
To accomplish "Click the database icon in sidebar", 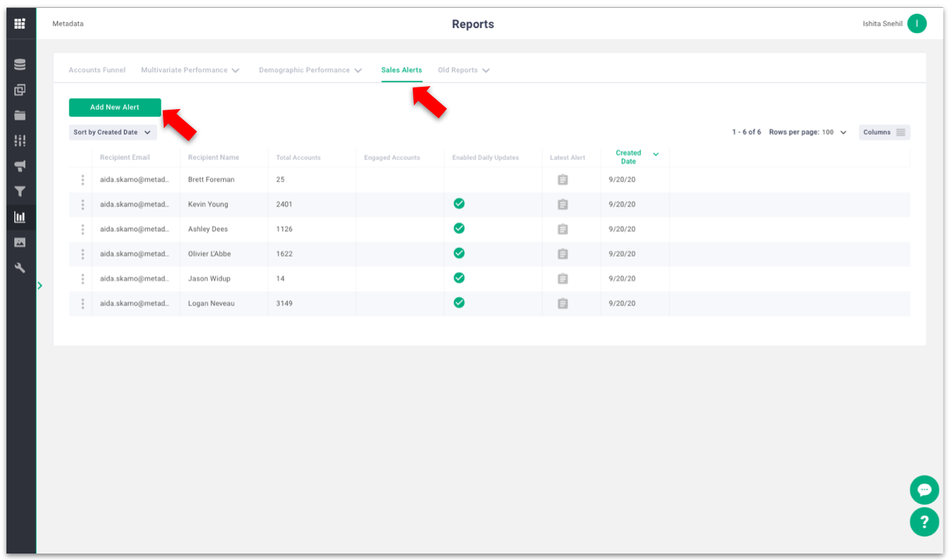I will click(20, 65).
